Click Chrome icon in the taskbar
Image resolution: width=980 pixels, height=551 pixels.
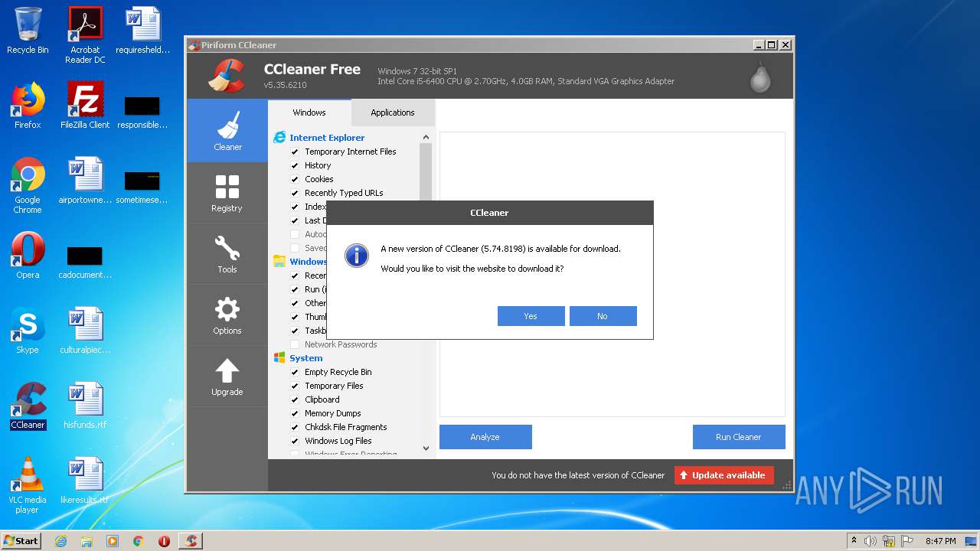[x=139, y=541]
